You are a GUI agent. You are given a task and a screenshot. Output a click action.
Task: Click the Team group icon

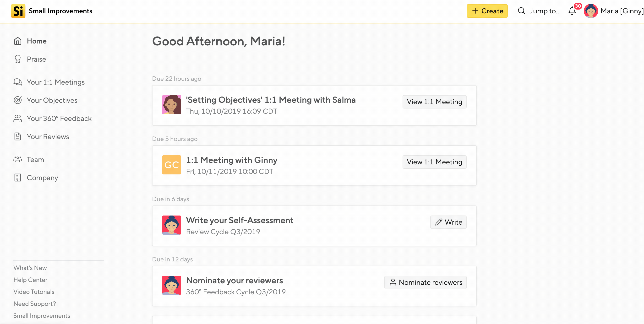coord(17,159)
